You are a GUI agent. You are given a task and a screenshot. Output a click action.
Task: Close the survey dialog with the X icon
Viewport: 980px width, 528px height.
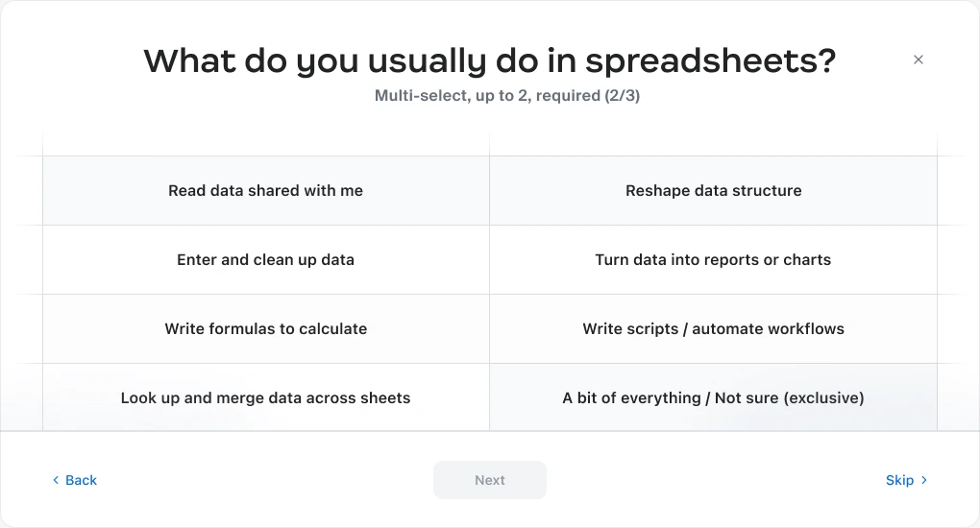point(919,60)
